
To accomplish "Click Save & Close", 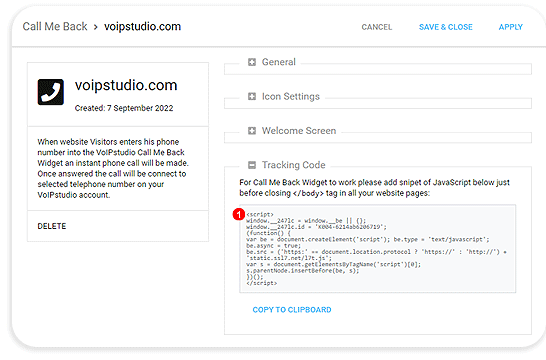I will 446,27.
